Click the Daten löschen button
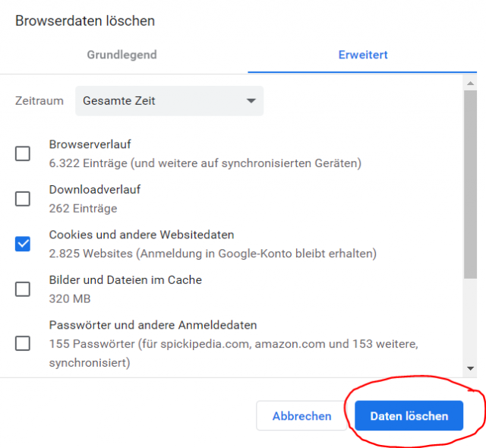Image resolution: width=486 pixels, height=448 pixels. click(x=409, y=416)
